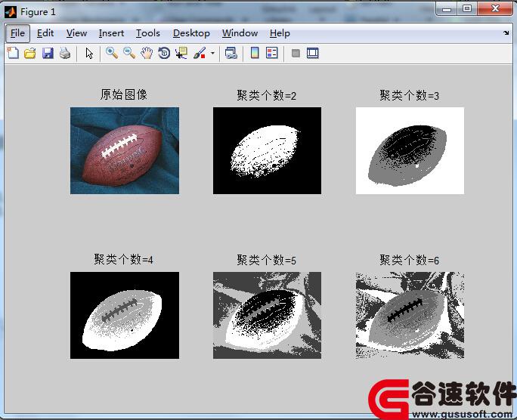The image size is (517, 420).
Task: Click the 聚类个数=5 segmented image
Action: (267, 315)
